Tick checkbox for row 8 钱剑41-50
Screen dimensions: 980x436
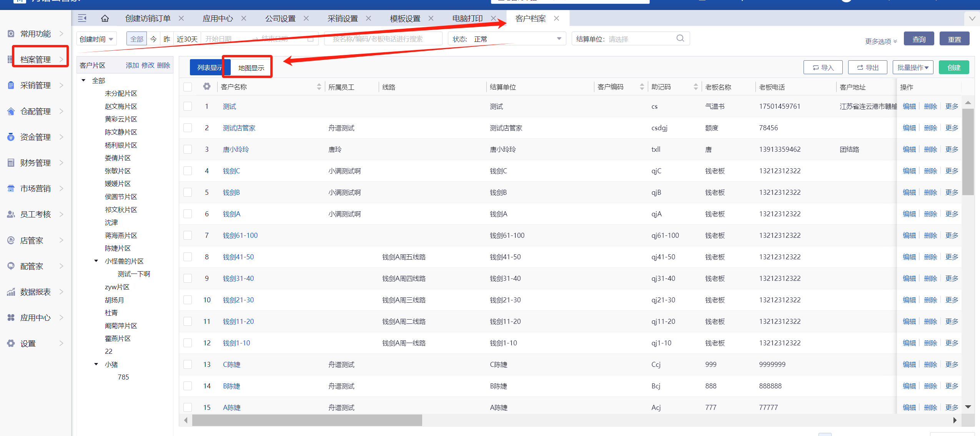pyautogui.click(x=188, y=257)
